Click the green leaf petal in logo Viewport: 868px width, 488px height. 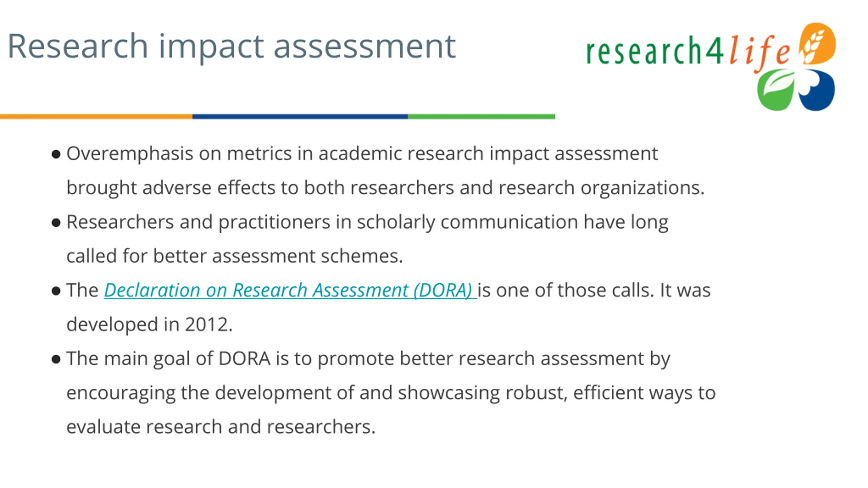776,90
